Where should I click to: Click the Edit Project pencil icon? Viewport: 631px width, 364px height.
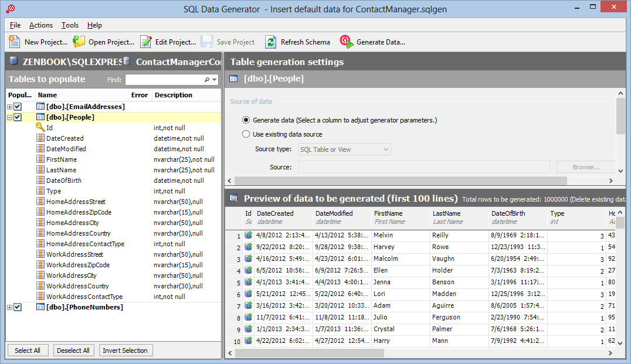point(146,42)
